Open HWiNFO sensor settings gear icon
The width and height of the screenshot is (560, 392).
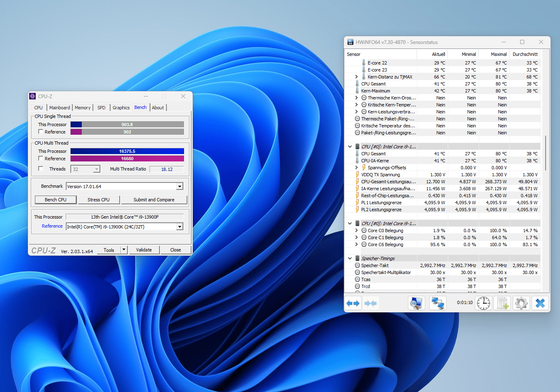[521, 303]
